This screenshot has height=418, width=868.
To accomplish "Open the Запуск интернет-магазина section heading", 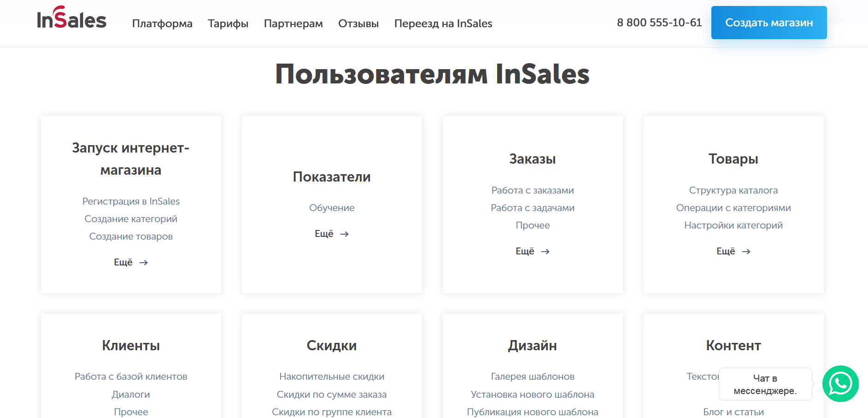I will pyautogui.click(x=131, y=159).
